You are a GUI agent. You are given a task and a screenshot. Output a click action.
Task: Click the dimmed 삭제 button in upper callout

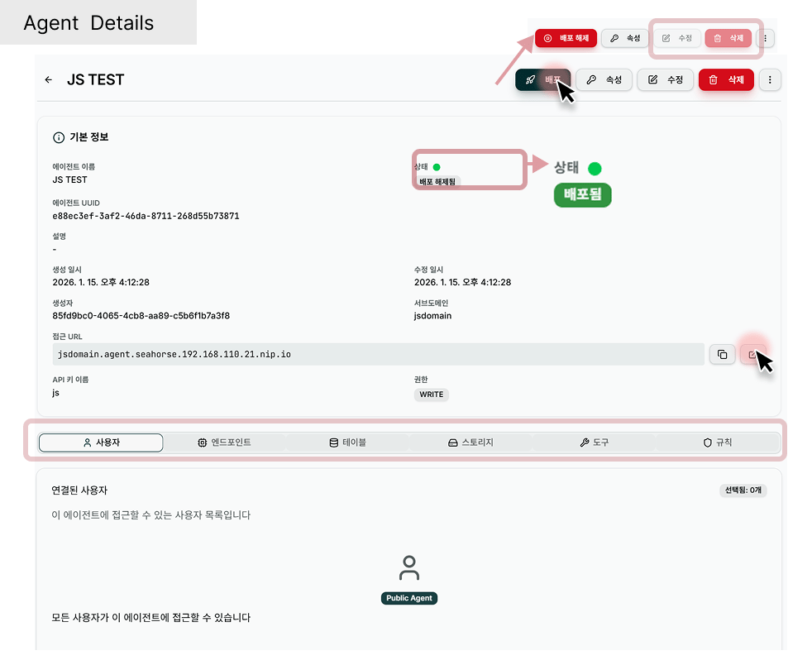click(728, 38)
